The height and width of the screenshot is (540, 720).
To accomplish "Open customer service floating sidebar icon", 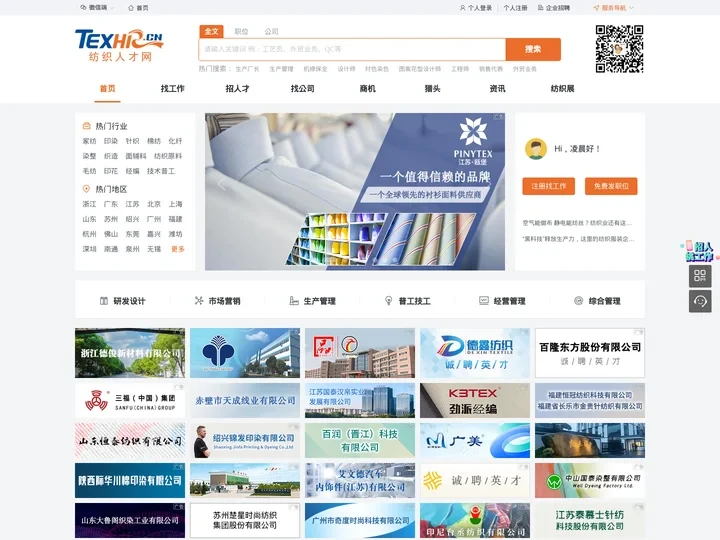I will point(700,301).
